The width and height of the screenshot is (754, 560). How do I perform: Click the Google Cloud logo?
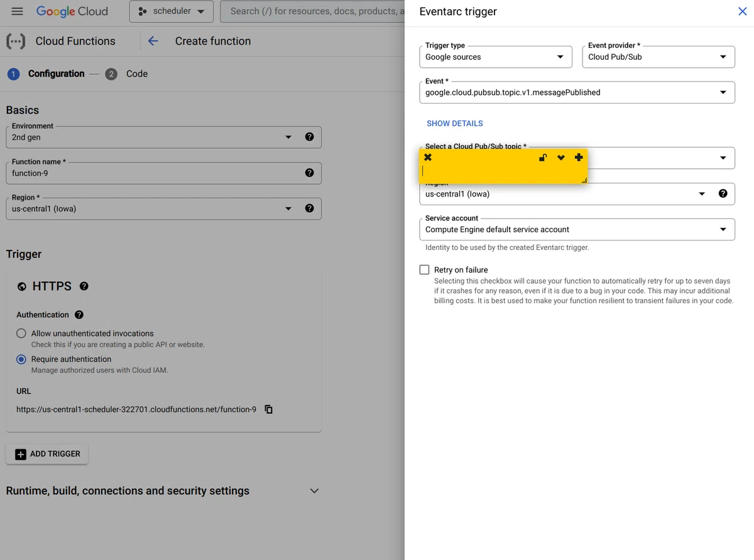[x=72, y=11]
